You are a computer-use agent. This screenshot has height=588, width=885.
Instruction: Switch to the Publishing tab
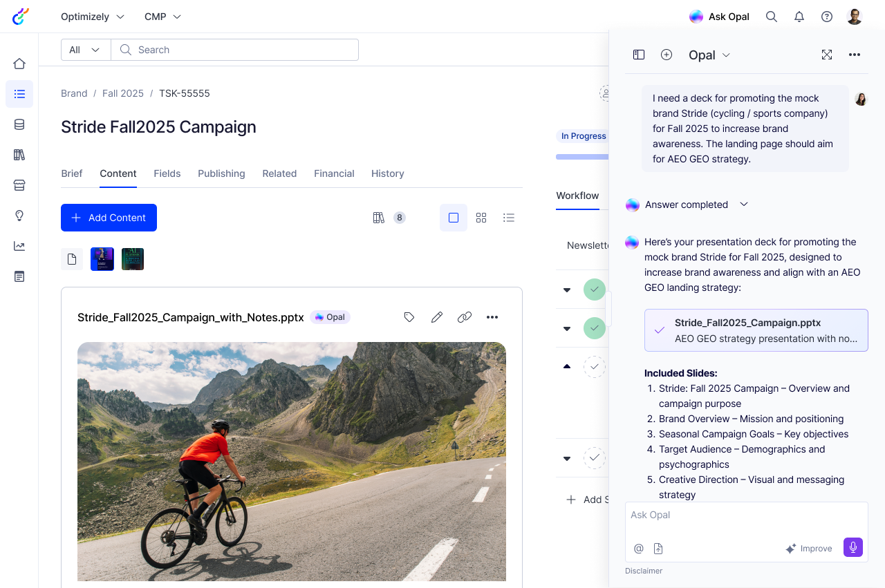point(221,173)
